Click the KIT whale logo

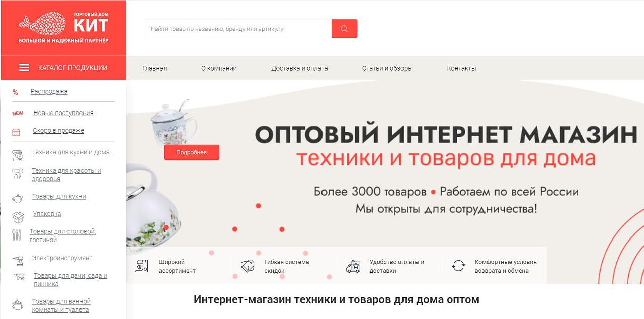63,28
